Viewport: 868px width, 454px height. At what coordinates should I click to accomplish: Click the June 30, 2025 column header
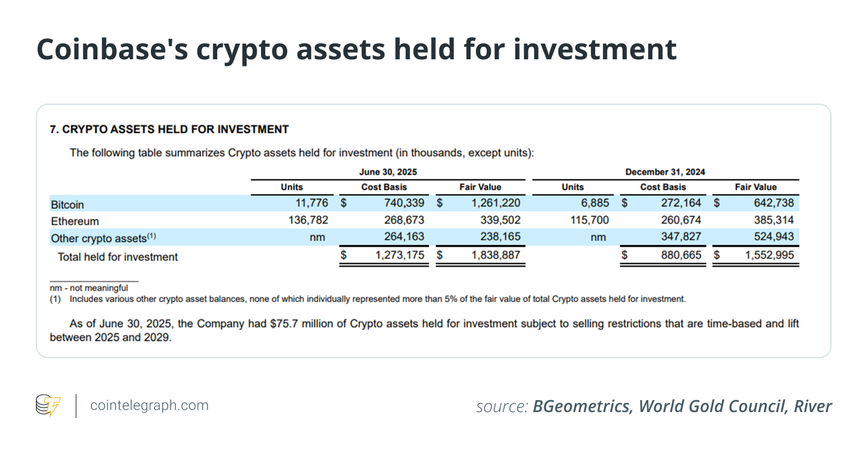tap(387, 172)
